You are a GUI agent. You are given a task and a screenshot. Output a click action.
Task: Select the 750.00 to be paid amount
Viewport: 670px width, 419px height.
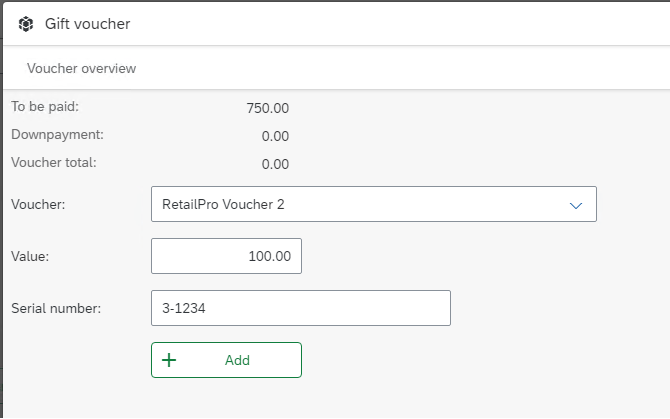(267, 108)
